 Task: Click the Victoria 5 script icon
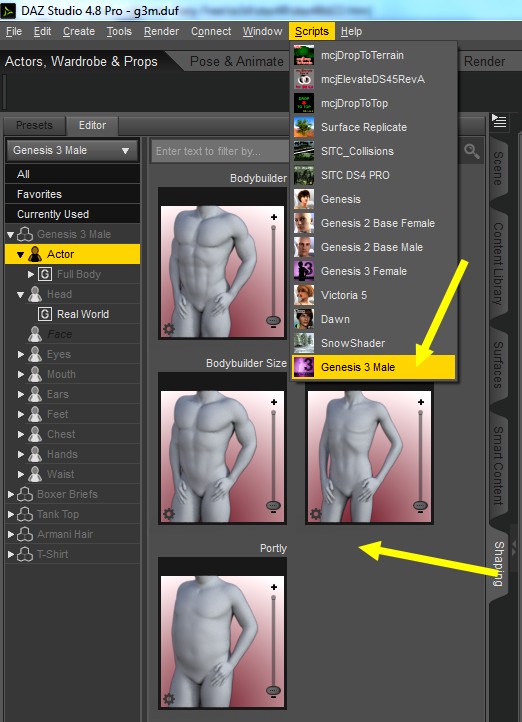(304, 295)
